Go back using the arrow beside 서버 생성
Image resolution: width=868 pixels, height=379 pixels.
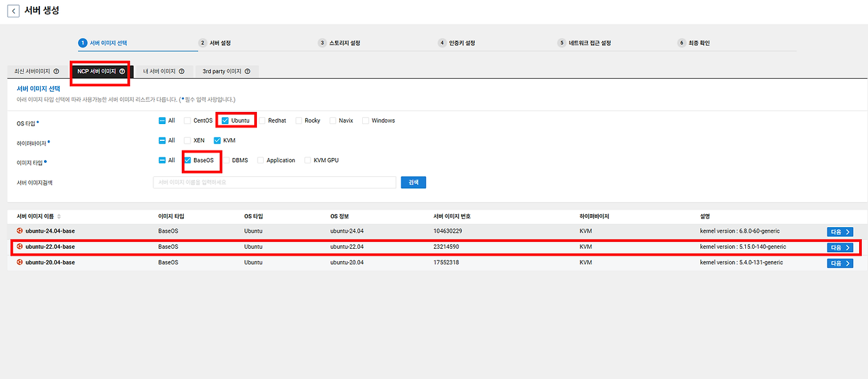coord(13,12)
